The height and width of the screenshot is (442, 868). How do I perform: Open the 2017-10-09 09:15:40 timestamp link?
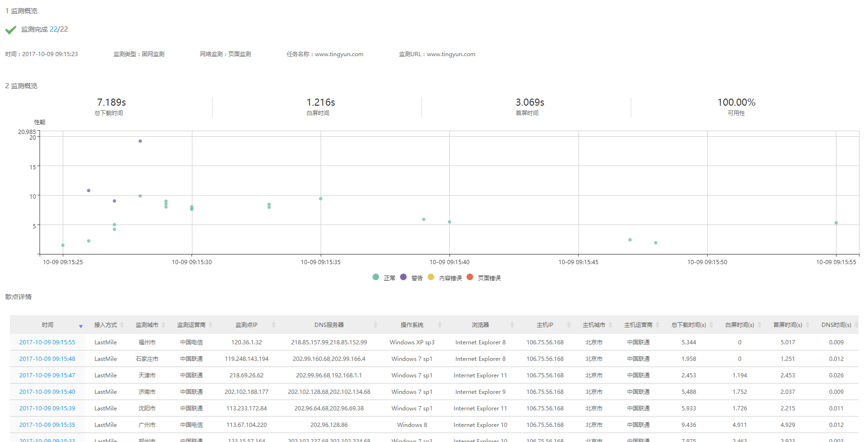47,392
